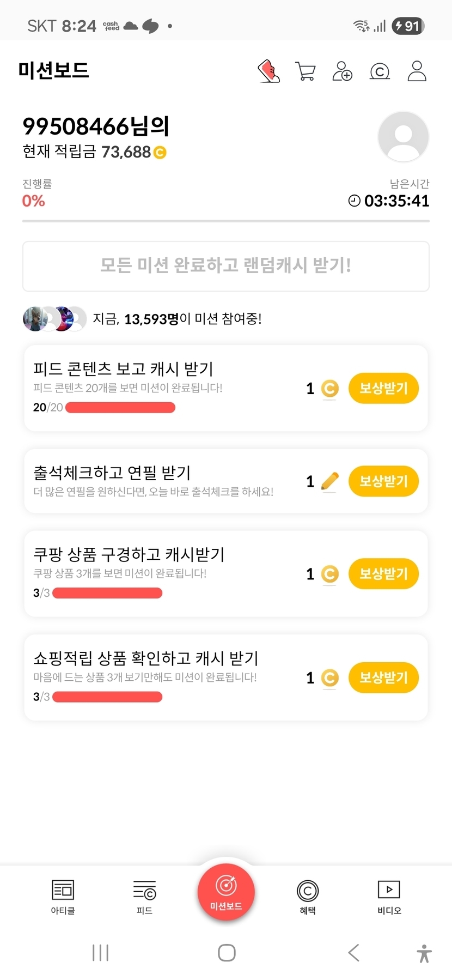This screenshot has height=980, width=452.
Task: Claim reward for the Coupang products mission
Action: click(383, 574)
